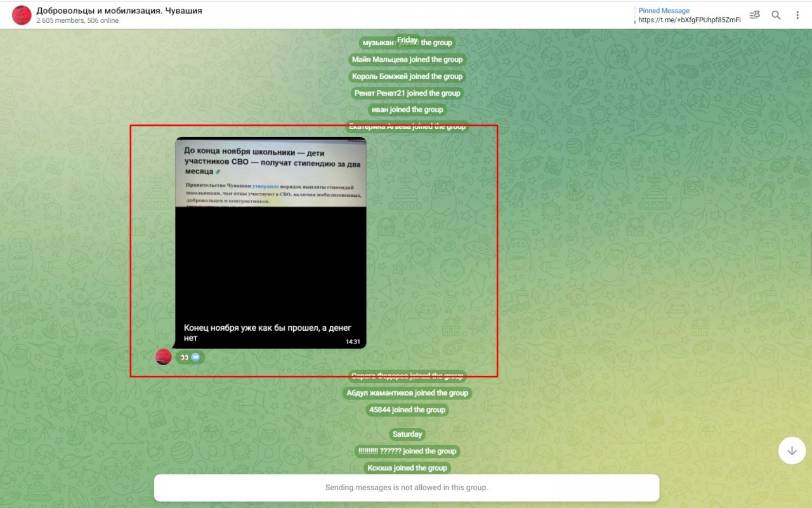Click '45844 joined the group' notice
The image size is (812, 508).
click(x=407, y=410)
